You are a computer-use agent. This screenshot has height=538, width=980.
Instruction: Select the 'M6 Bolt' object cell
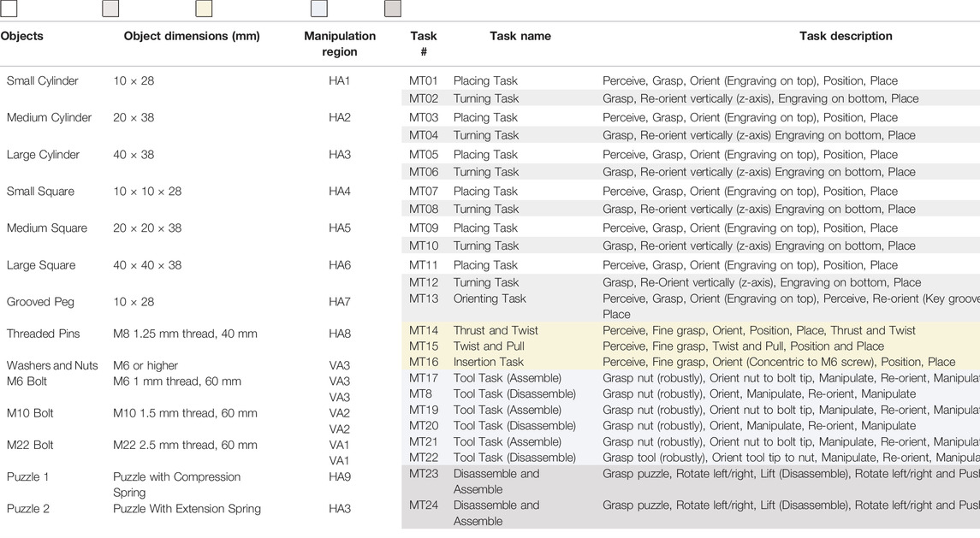pos(27,381)
